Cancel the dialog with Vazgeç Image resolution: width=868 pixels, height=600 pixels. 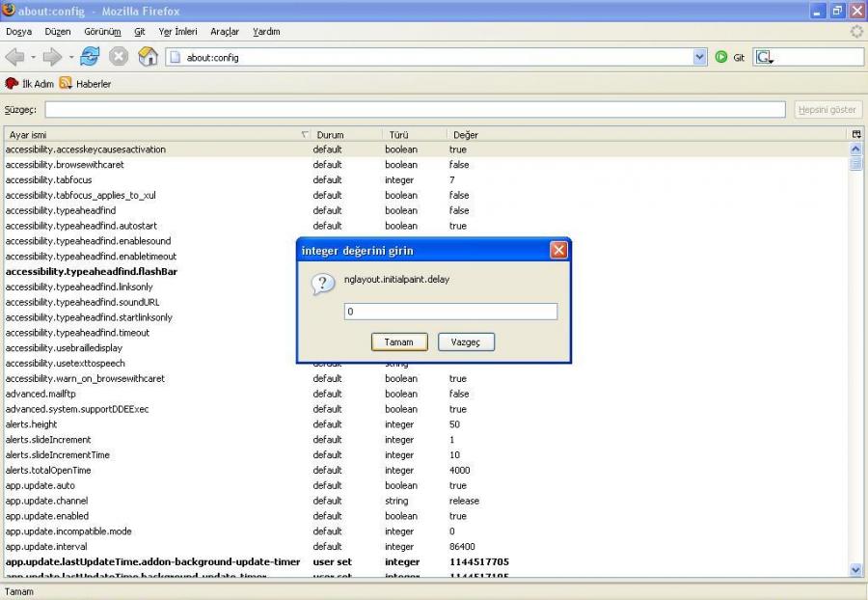(466, 342)
